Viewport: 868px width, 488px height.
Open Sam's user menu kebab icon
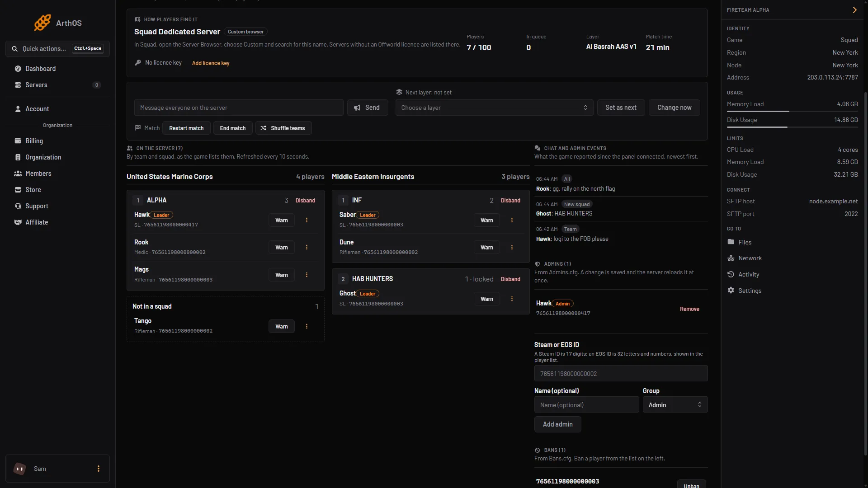[x=99, y=469]
